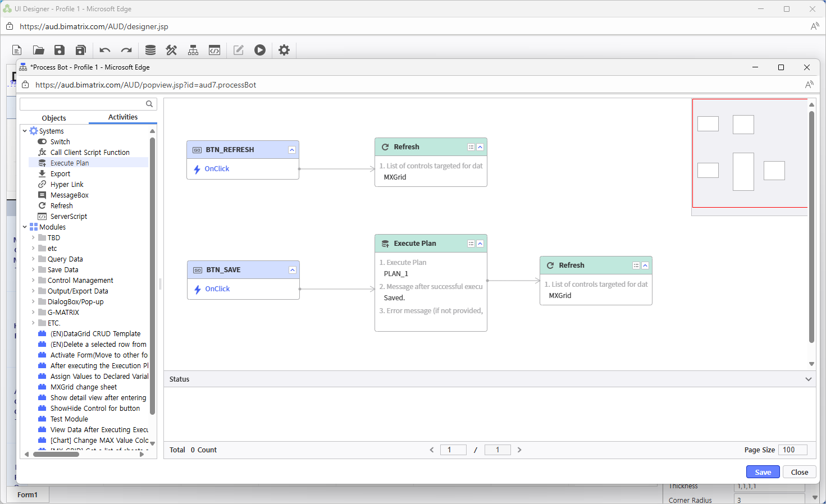The width and height of the screenshot is (826, 504).
Task: Collapse the Status panel chevron
Action: 809,379
